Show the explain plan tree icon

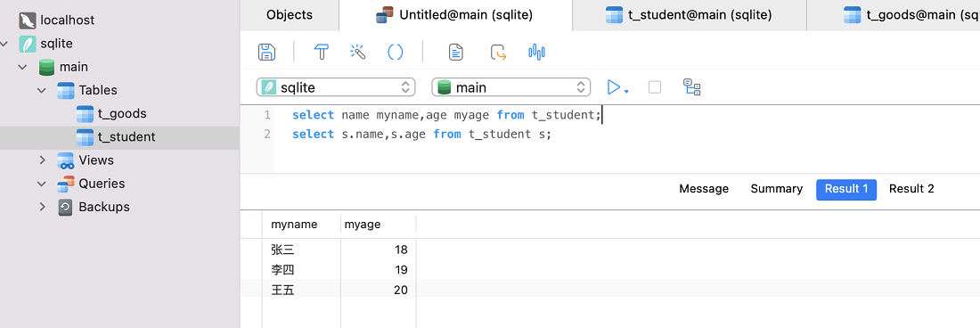[692, 86]
